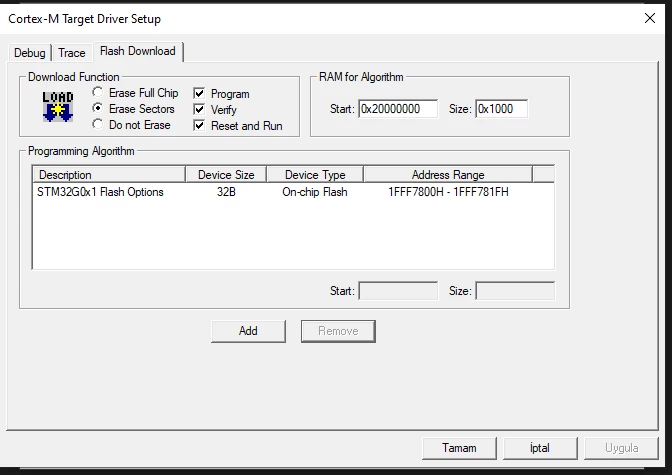Switch to the Debug tab
This screenshot has height=475, width=672.
coord(30,53)
